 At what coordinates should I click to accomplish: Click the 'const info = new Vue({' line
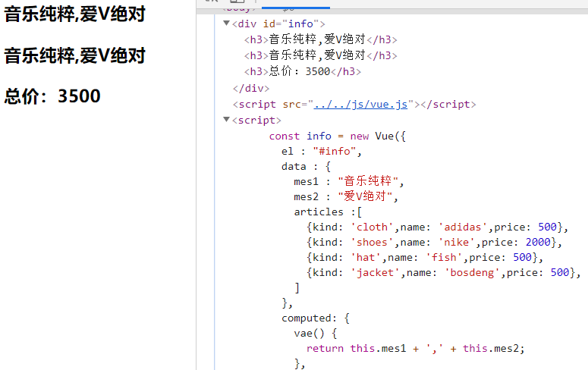point(338,136)
